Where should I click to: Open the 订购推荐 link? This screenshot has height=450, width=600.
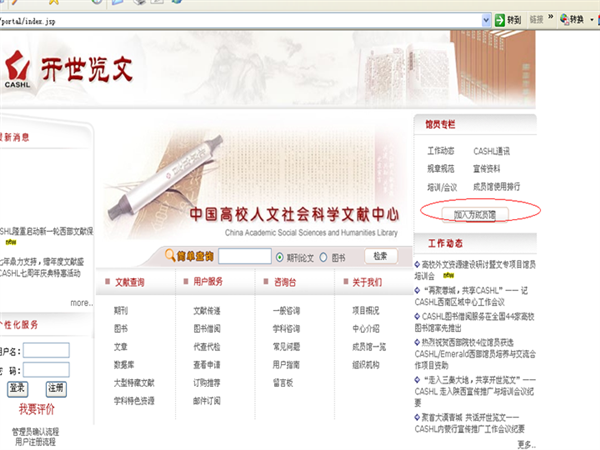207,383
